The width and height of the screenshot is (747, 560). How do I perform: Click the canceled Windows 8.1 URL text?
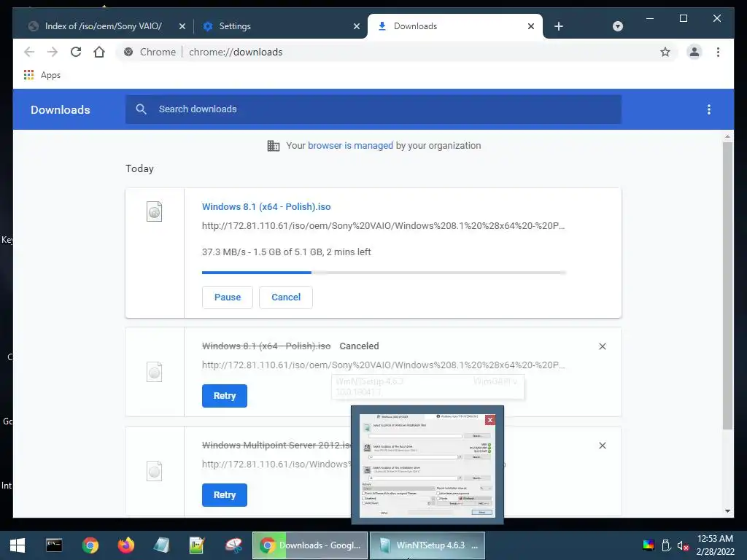[x=383, y=365]
